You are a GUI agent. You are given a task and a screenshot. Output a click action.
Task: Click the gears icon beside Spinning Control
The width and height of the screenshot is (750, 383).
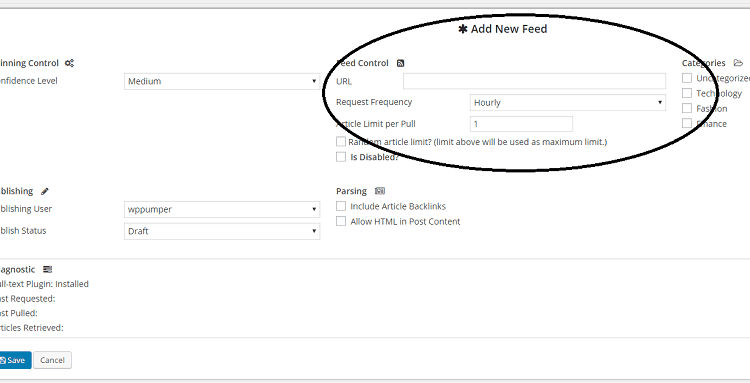69,63
